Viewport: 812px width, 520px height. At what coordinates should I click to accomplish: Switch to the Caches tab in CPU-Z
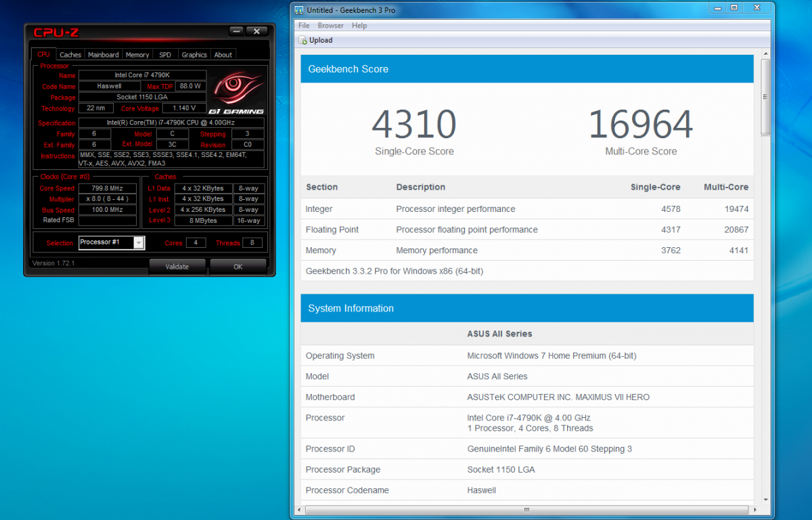(70, 55)
